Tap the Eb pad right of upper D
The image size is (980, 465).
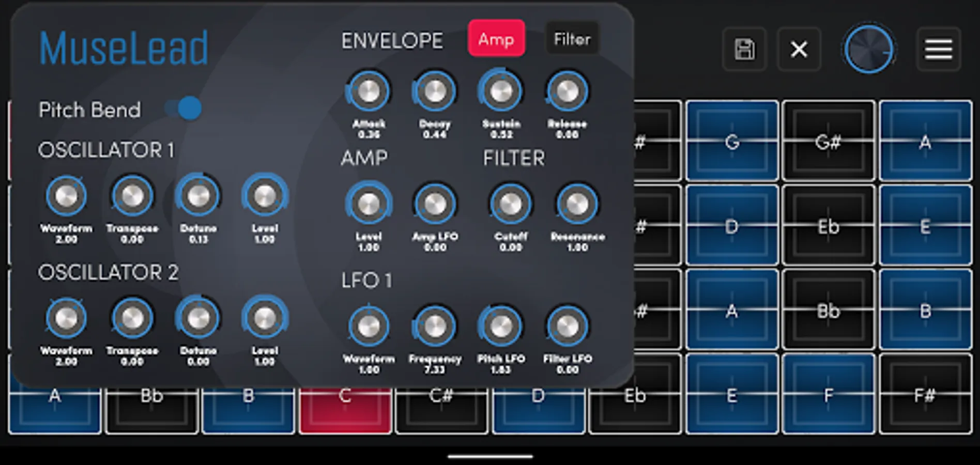[x=829, y=225]
